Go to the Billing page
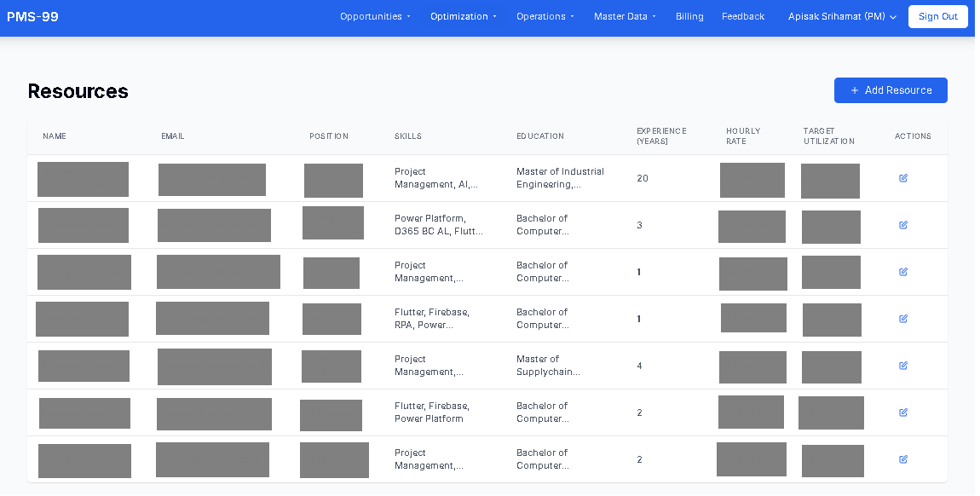980x496 pixels. (689, 16)
